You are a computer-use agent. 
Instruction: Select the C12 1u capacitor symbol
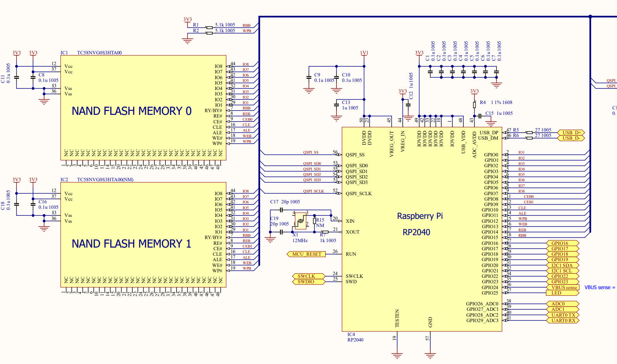[x=408, y=105]
